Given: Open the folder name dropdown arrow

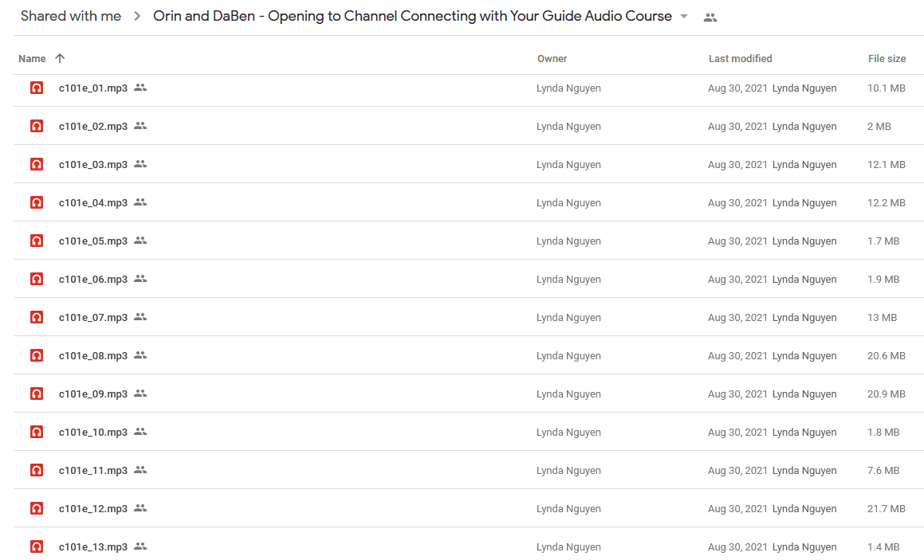Looking at the screenshot, I should pos(684,17).
